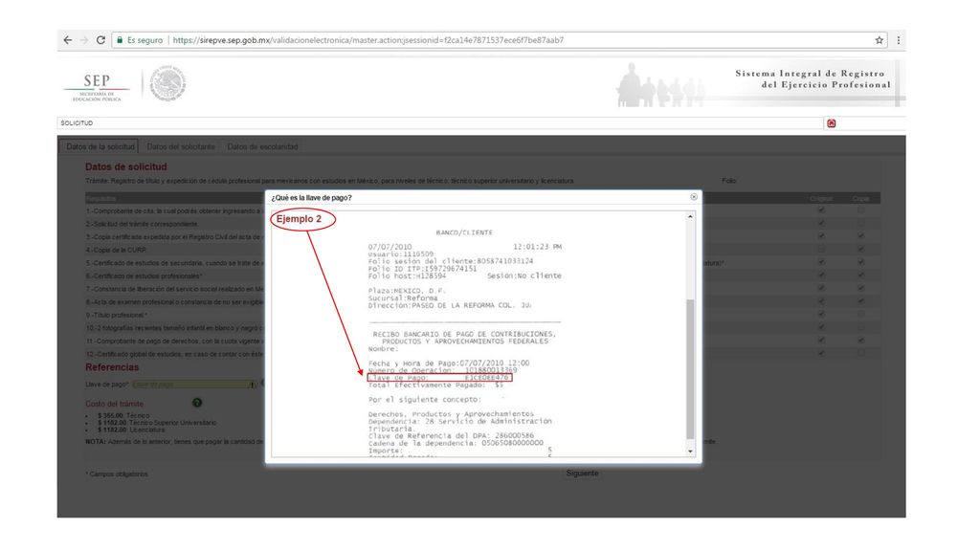Click the browser address bar URL
Viewport: 980px width, 551px height.
[x=368, y=40]
